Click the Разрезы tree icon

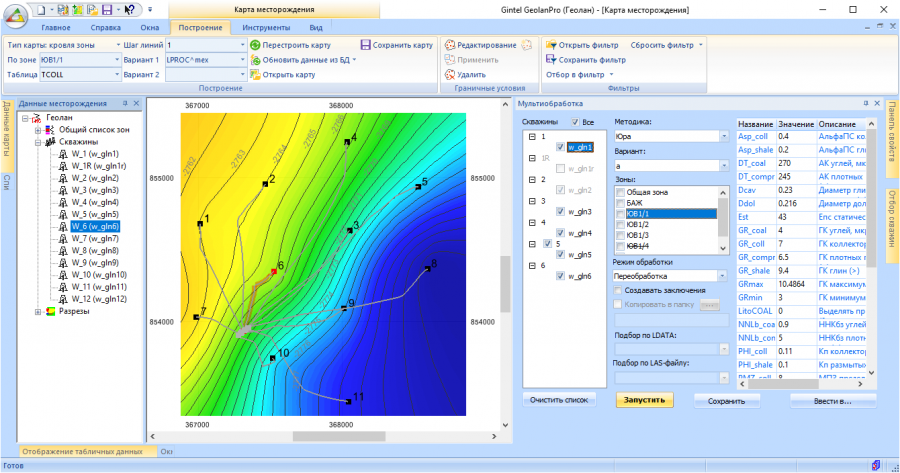[49, 311]
